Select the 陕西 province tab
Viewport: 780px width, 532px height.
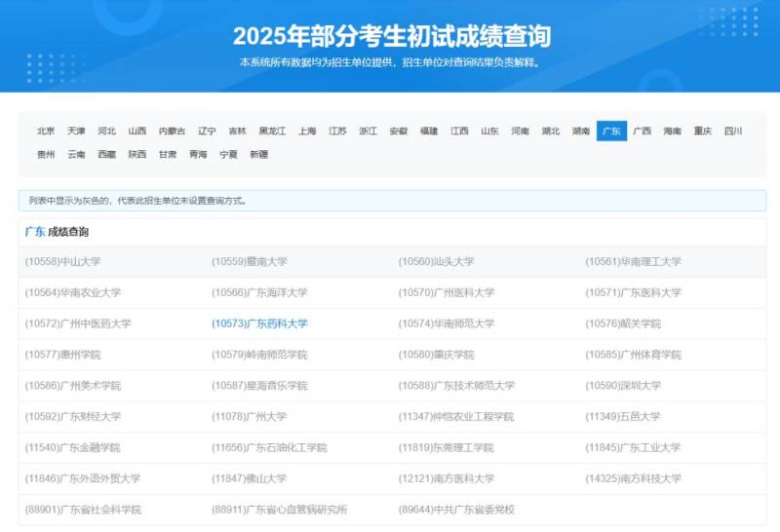tap(136, 154)
